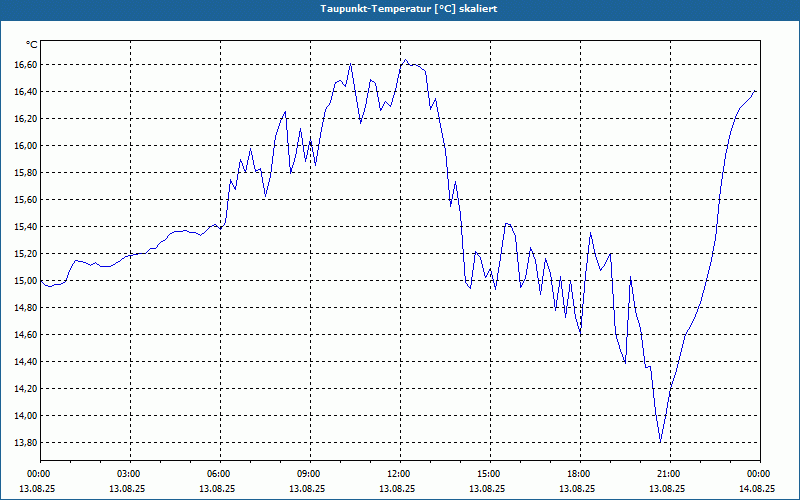Select the '15,80' y-axis label
The height and width of the screenshot is (500, 800).
[27, 173]
